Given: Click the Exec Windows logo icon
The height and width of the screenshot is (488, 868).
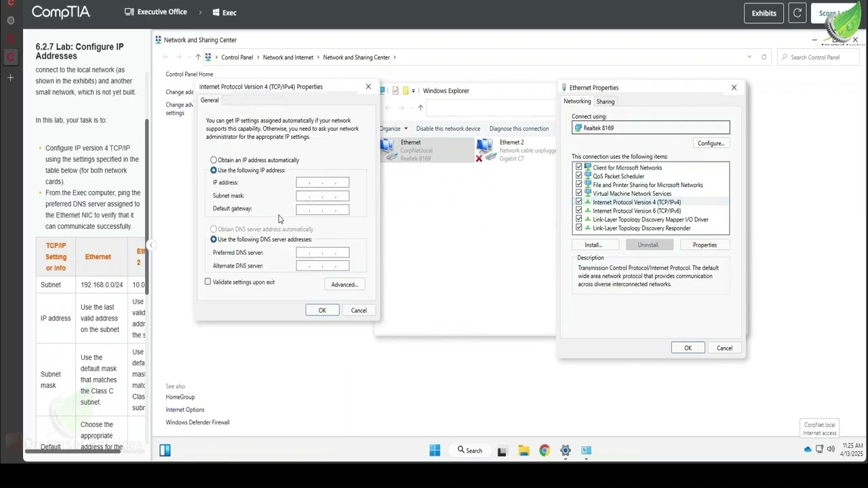Looking at the screenshot, I should [x=216, y=12].
